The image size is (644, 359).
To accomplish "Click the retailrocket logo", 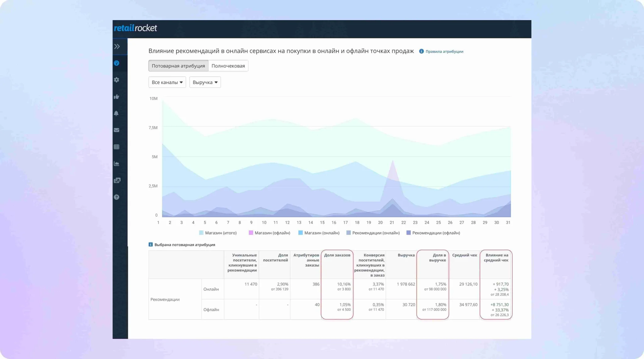I will (x=136, y=28).
